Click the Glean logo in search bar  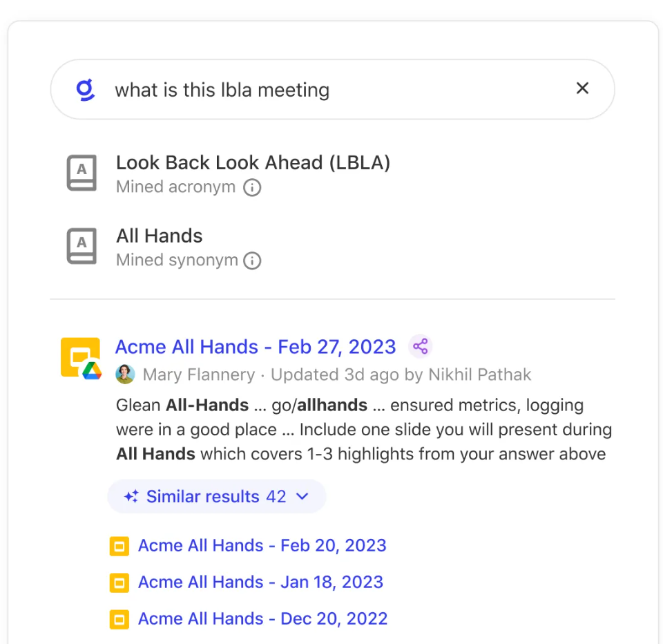(x=86, y=90)
